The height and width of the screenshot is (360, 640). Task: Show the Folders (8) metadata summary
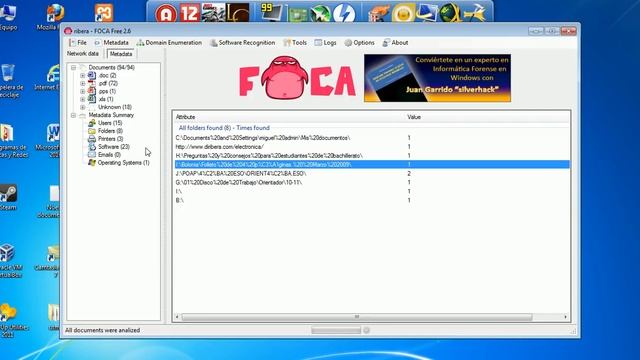click(110, 131)
